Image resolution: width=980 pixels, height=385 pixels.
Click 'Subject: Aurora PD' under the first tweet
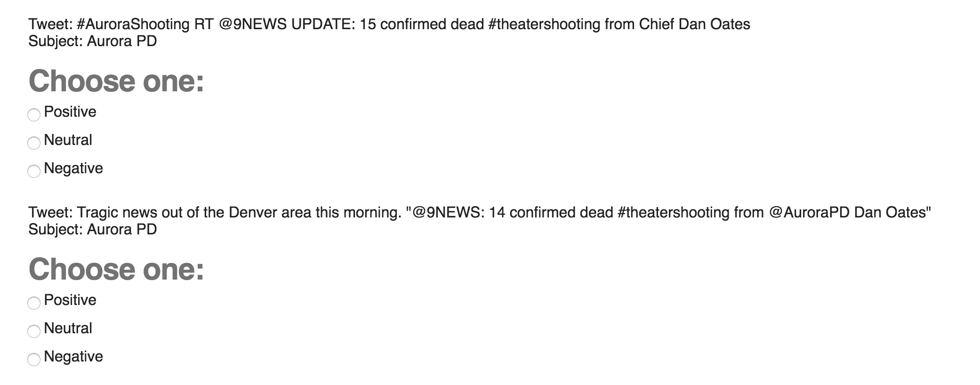point(93,41)
